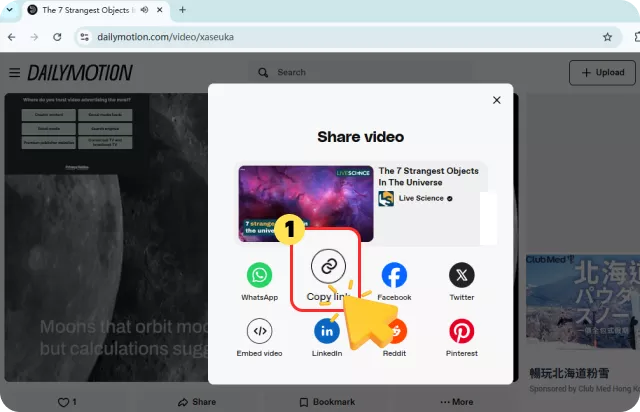This screenshot has width=640, height=412.
Task: Go forward in browser history
Action: point(34,37)
